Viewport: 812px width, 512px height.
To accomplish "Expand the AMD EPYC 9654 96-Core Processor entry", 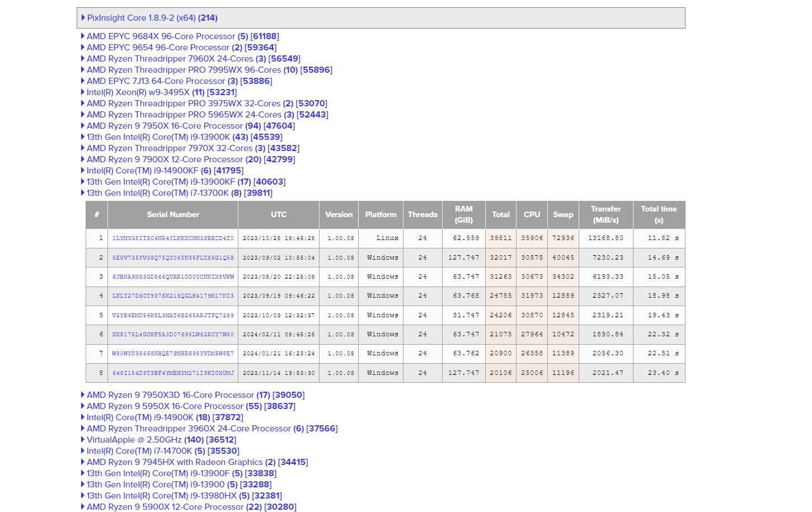I will (x=179, y=48).
